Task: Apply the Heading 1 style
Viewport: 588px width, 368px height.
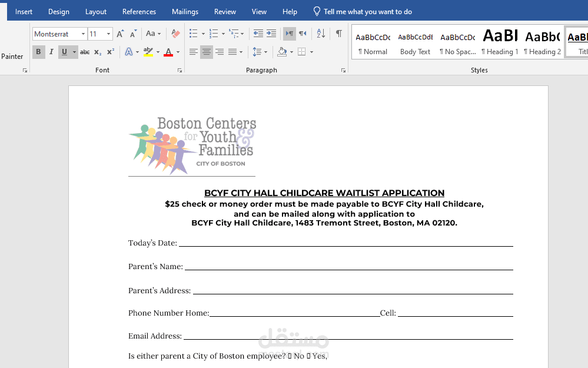Action: 500,43
